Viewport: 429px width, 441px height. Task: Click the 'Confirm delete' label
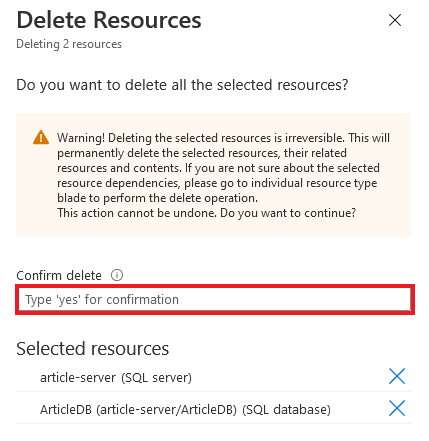pos(59,276)
